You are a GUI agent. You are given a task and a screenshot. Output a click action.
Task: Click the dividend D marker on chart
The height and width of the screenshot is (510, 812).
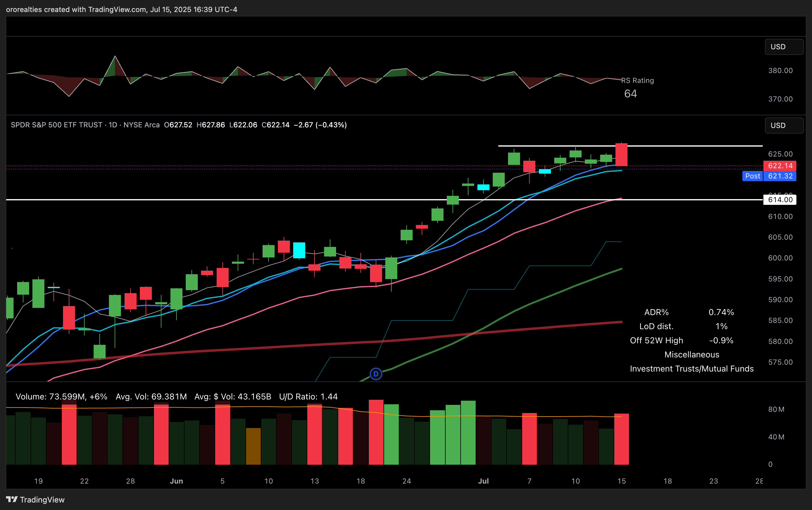(x=376, y=374)
